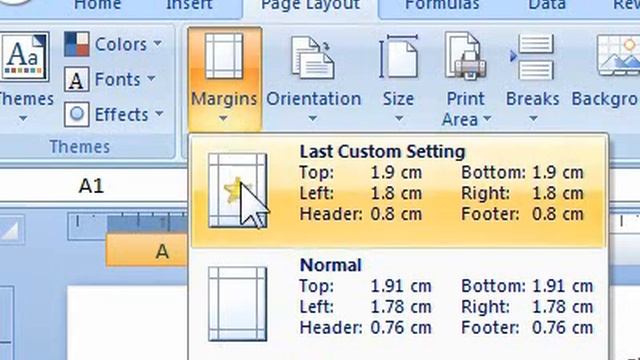Image resolution: width=640 pixels, height=360 pixels.
Task: Select column A header
Action: (147, 250)
